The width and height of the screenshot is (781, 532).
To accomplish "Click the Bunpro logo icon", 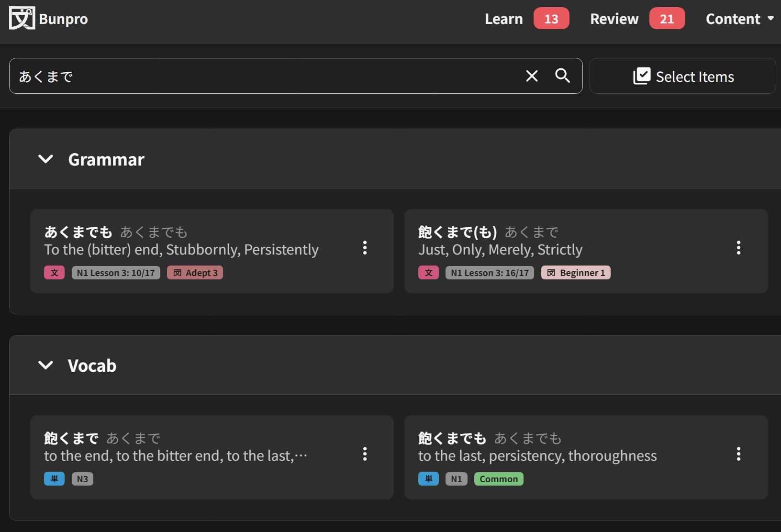I will tap(22, 19).
